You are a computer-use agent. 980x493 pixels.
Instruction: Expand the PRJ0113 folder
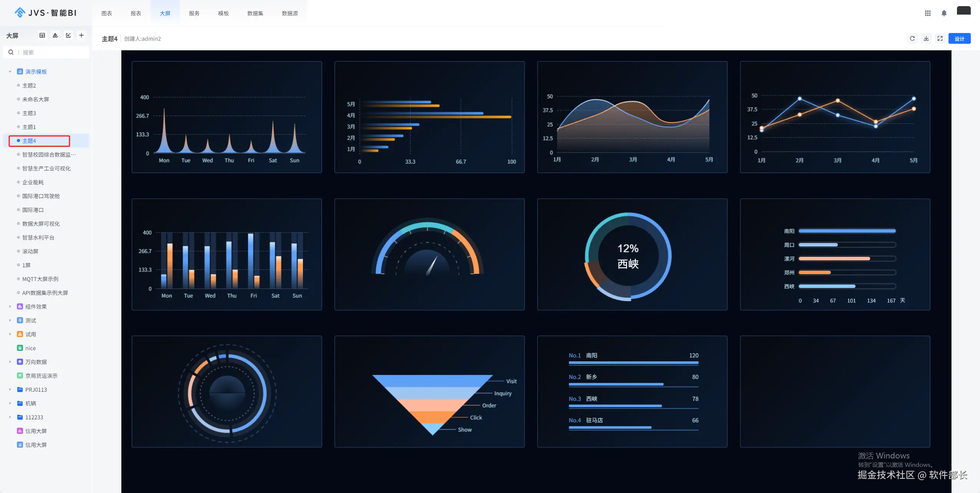(x=10, y=390)
